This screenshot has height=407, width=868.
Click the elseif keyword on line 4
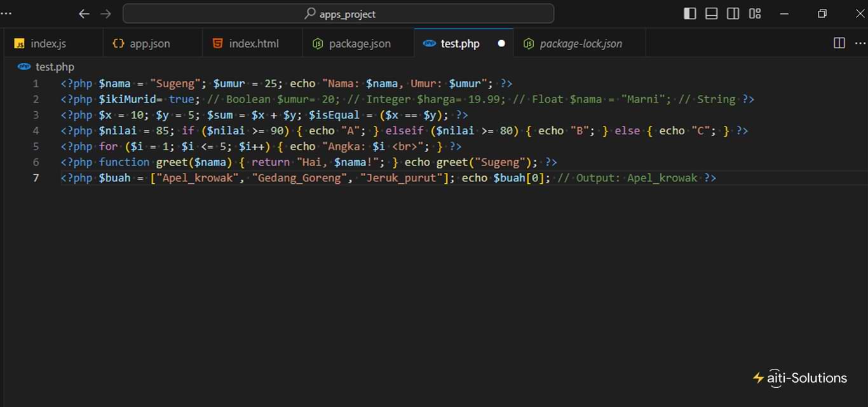pyautogui.click(x=405, y=130)
